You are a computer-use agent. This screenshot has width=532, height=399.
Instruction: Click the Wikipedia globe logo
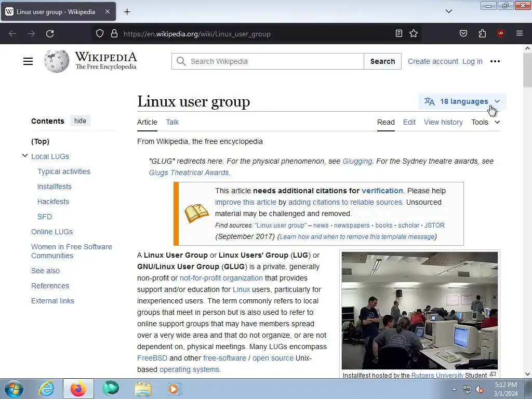point(56,61)
